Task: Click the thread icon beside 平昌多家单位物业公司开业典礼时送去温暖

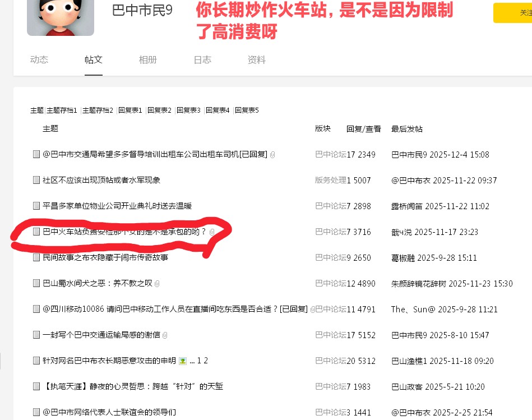Action: [36, 206]
